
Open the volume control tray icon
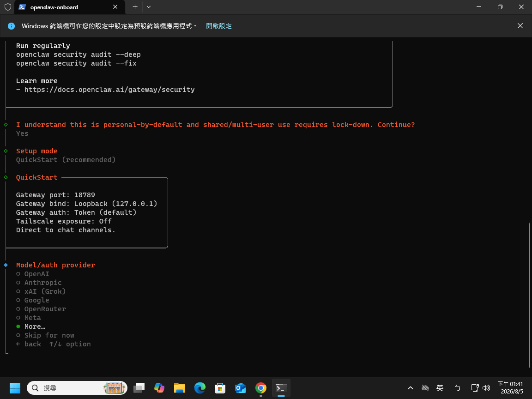coord(486,388)
